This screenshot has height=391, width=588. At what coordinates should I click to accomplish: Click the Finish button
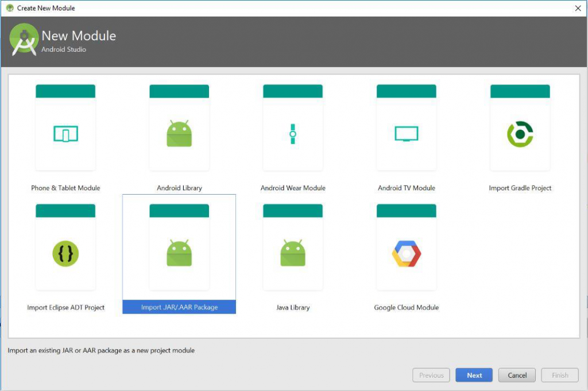[560, 375]
